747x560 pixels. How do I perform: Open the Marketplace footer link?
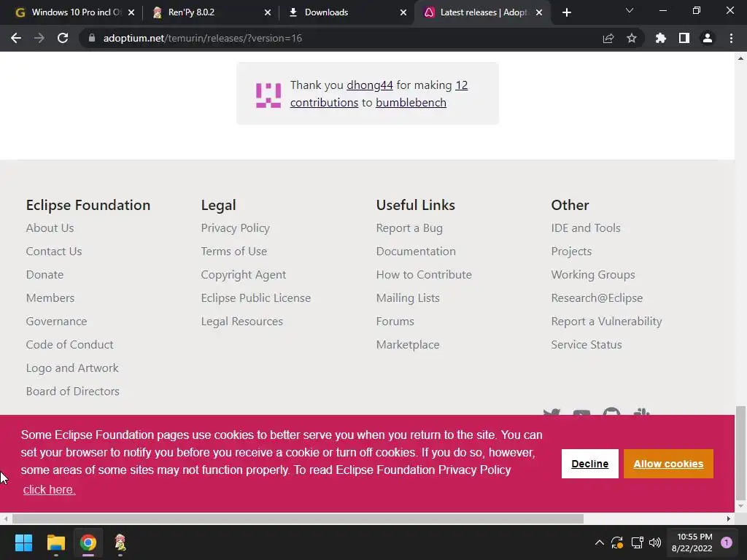tap(408, 345)
